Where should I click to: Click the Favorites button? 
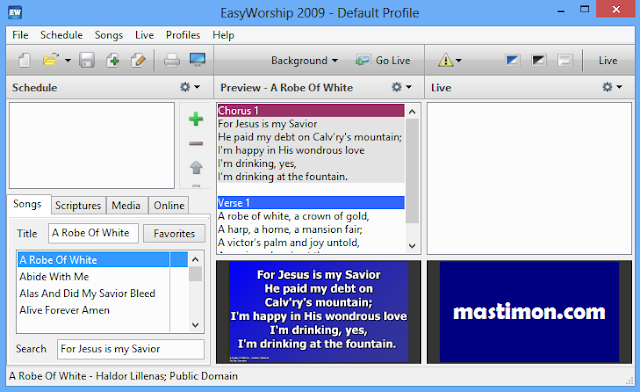(x=174, y=234)
